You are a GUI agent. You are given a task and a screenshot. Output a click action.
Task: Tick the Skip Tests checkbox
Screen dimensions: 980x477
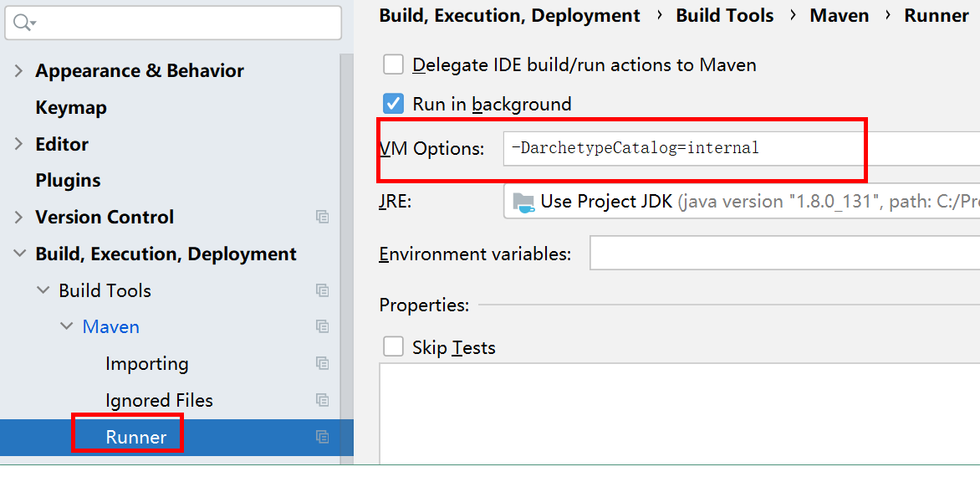point(393,347)
